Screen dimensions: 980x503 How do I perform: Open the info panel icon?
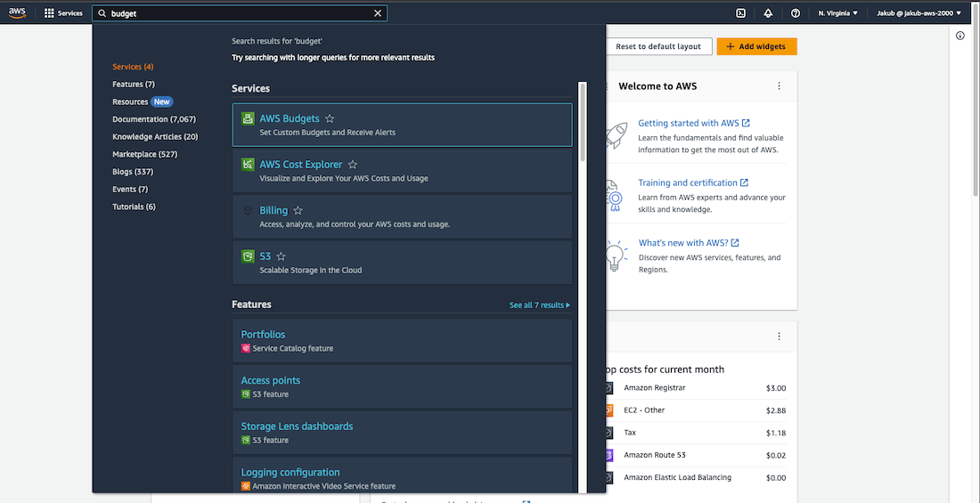[960, 37]
